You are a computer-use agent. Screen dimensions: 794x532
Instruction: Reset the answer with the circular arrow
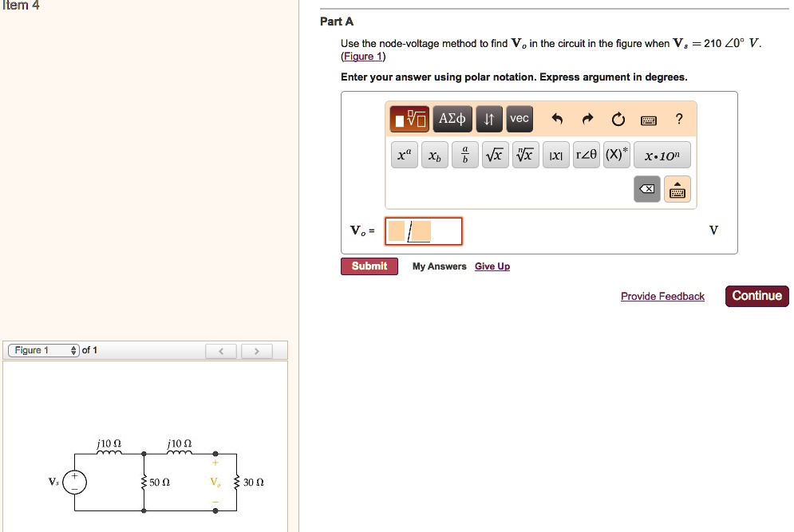click(x=618, y=118)
